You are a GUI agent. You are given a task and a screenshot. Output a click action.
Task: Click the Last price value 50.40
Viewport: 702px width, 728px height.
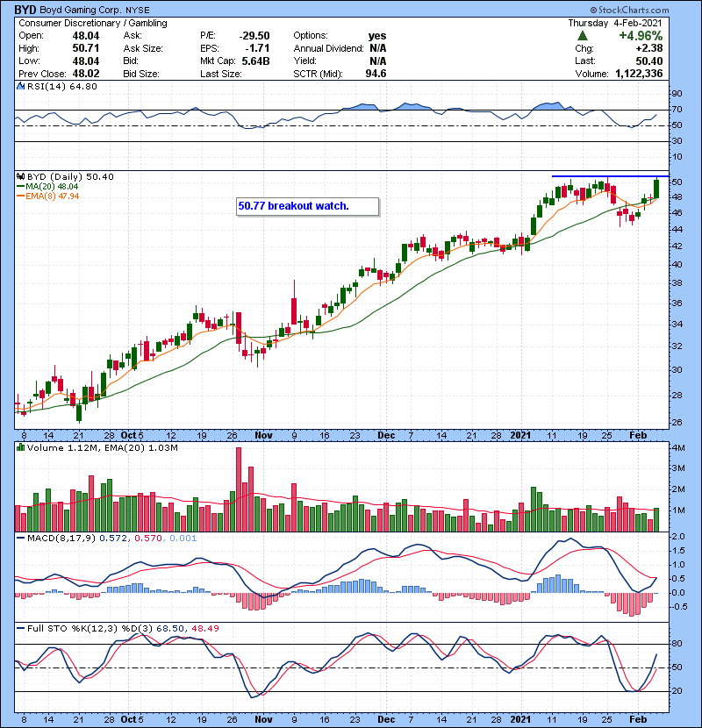coord(649,61)
